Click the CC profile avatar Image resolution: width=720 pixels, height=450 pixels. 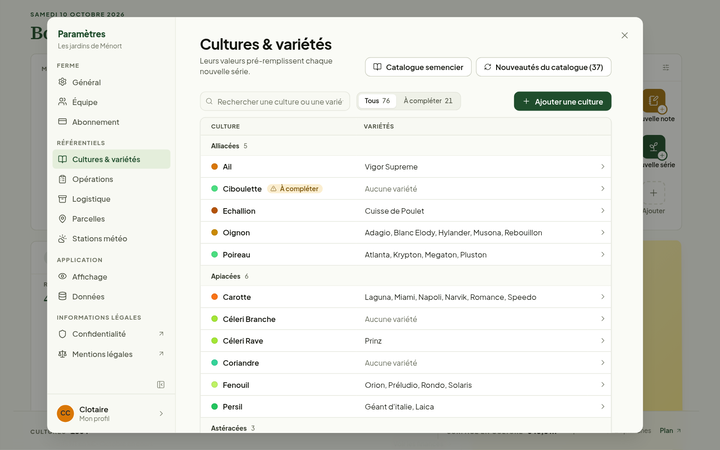pyautogui.click(x=65, y=413)
